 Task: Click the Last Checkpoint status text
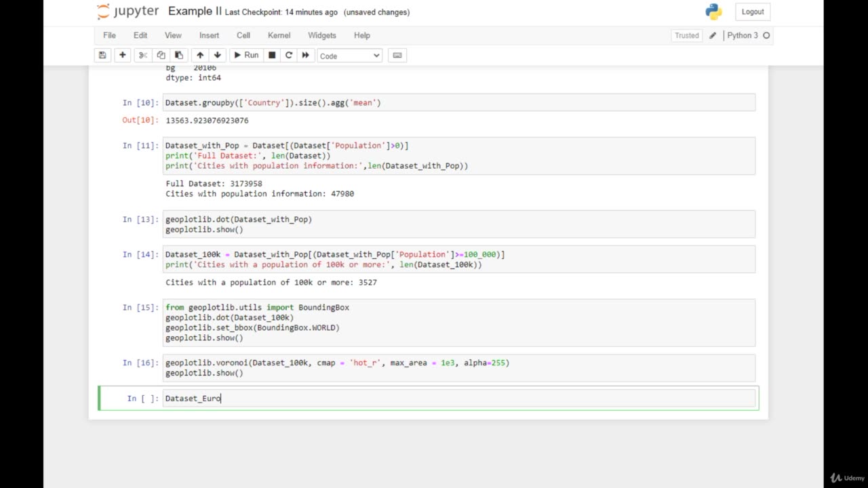pos(281,12)
